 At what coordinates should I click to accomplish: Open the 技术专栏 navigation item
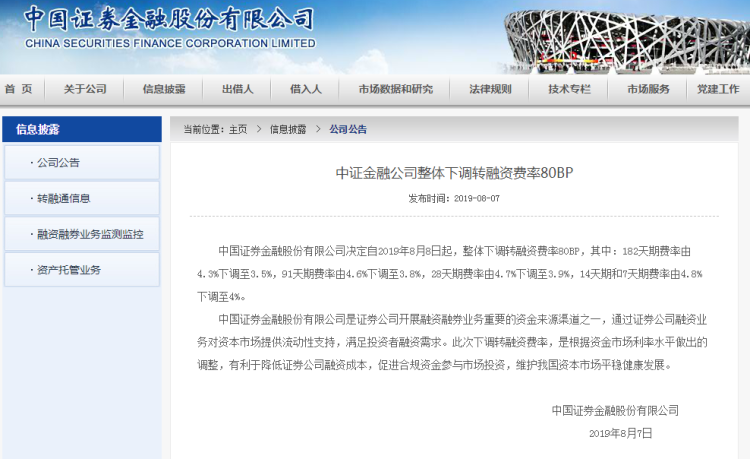(569, 89)
